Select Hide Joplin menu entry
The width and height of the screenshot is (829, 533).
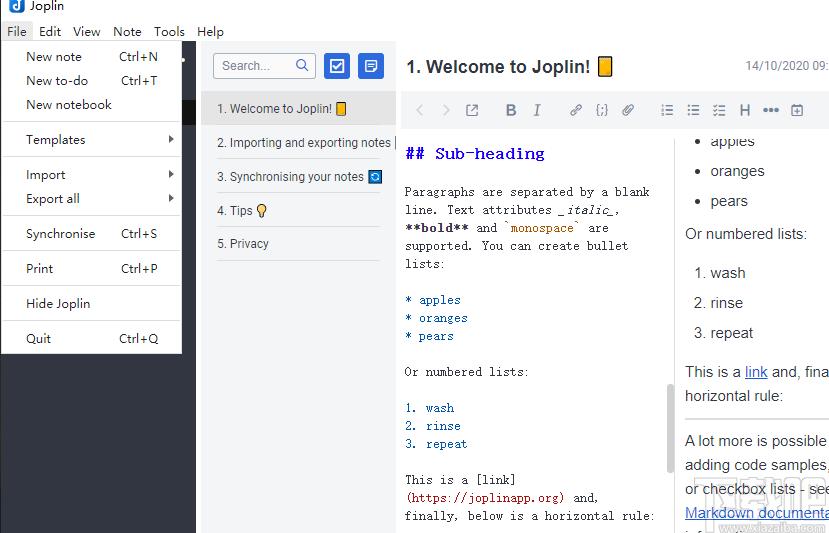[91, 304]
